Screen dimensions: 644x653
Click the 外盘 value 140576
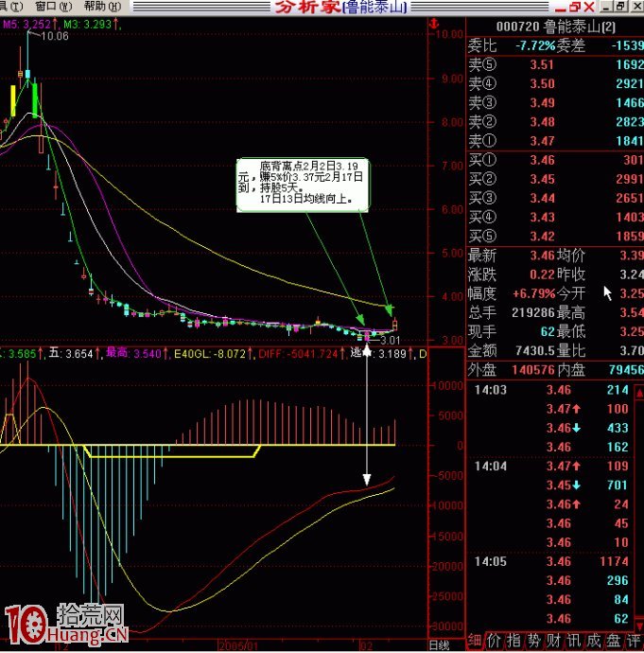click(x=533, y=370)
